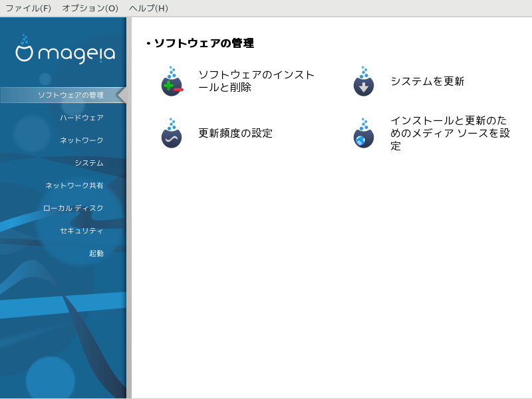Open インストールと更新のためのメディア ソースを設定 link
The width and height of the screenshot is (532, 399).
coord(450,133)
